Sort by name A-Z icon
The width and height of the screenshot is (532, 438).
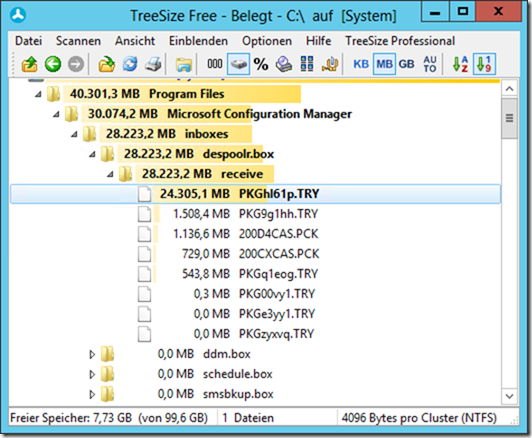(x=460, y=64)
